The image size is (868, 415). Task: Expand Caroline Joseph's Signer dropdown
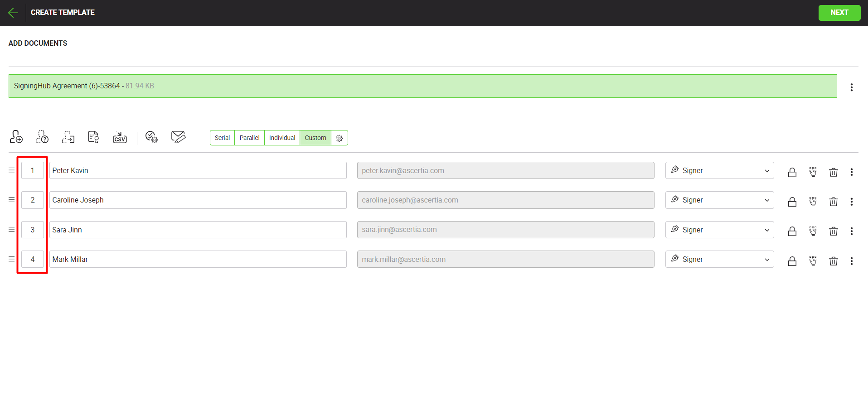point(719,200)
